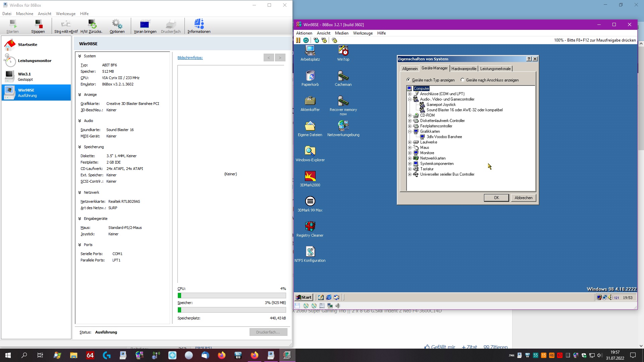644x362 pixels.
Task: Stop the machine with the Stoppen icon
Action: (x=38, y=26)
